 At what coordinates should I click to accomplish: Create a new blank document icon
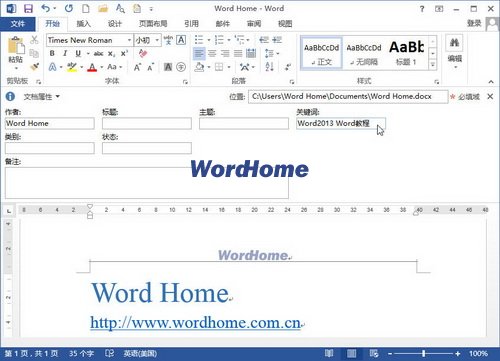click(86, 9)
